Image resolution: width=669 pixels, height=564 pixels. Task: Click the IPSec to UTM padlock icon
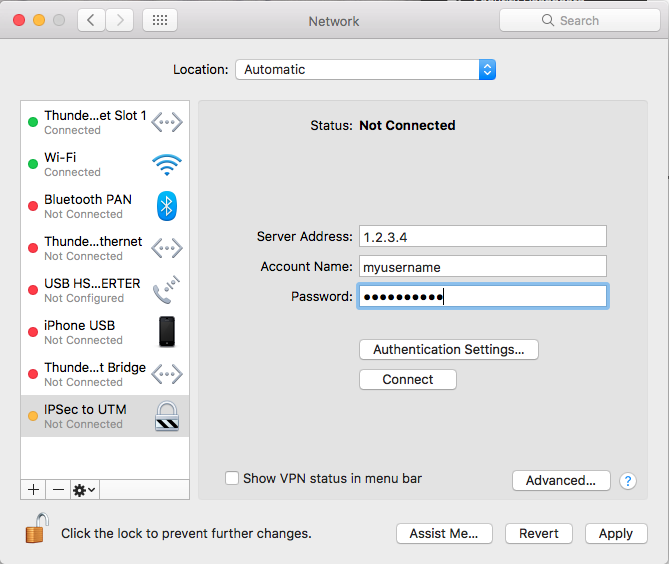[167, 416]
